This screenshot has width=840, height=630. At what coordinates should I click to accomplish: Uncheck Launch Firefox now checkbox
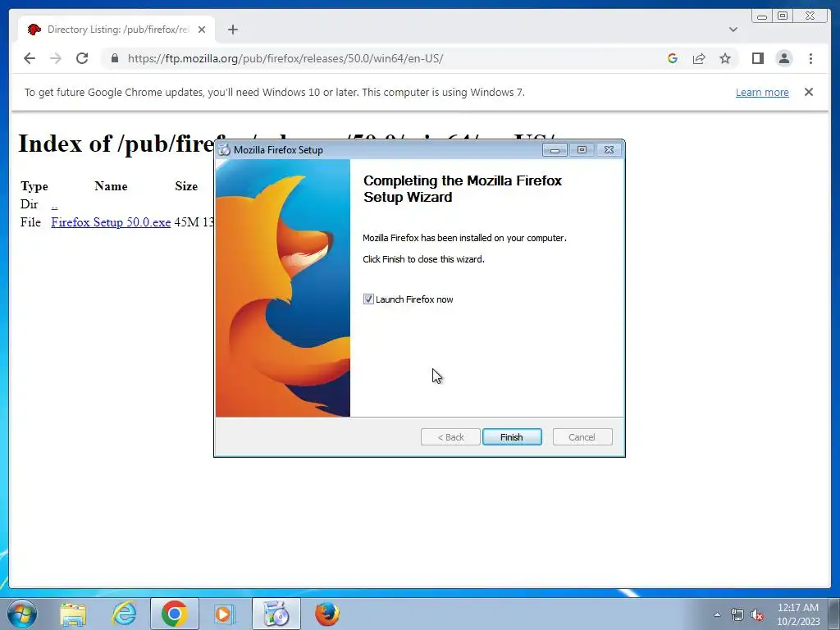point(368,299)
